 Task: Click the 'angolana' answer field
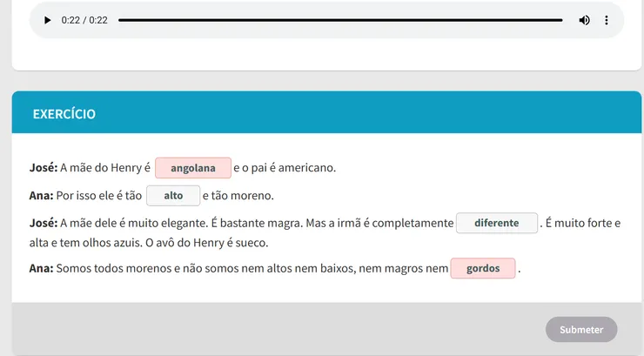coord(193,168)
